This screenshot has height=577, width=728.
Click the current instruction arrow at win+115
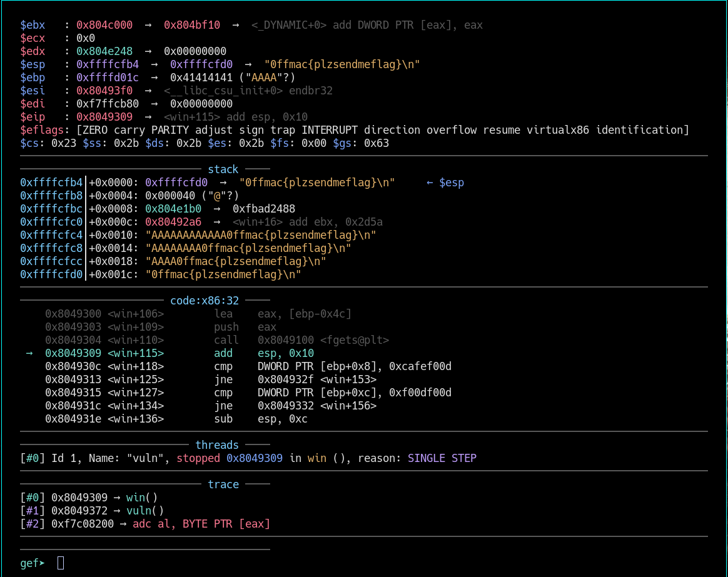tap(29, 353)
